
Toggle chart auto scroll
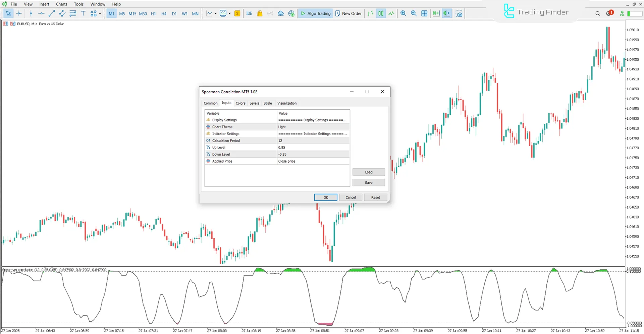pos(436,13)
